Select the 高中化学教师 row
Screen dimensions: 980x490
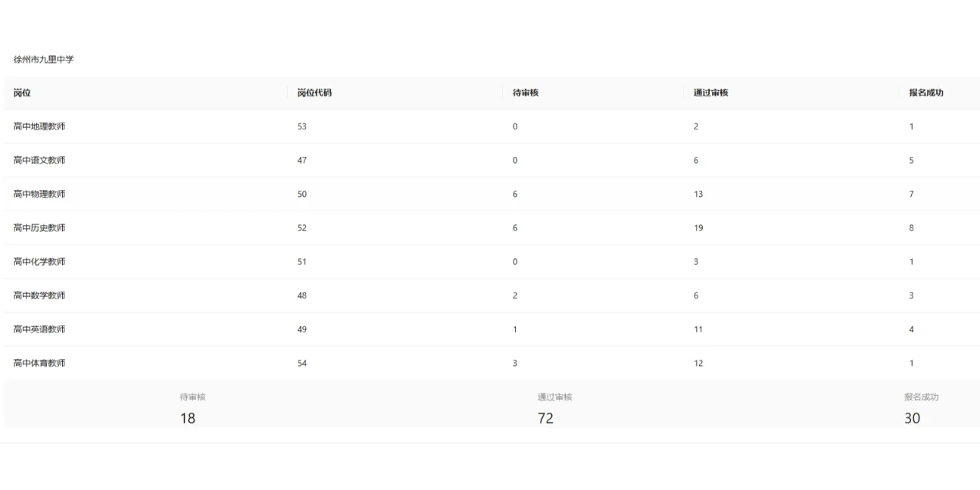pos(39,261)
